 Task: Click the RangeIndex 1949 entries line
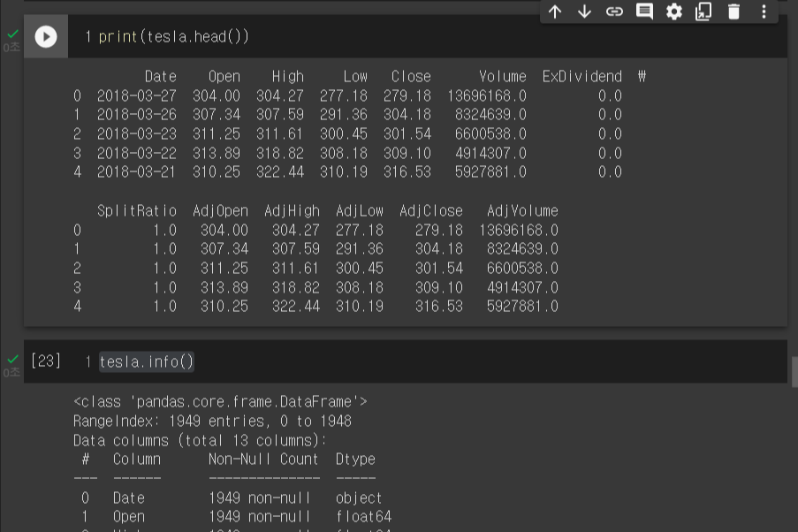(212, 421)
